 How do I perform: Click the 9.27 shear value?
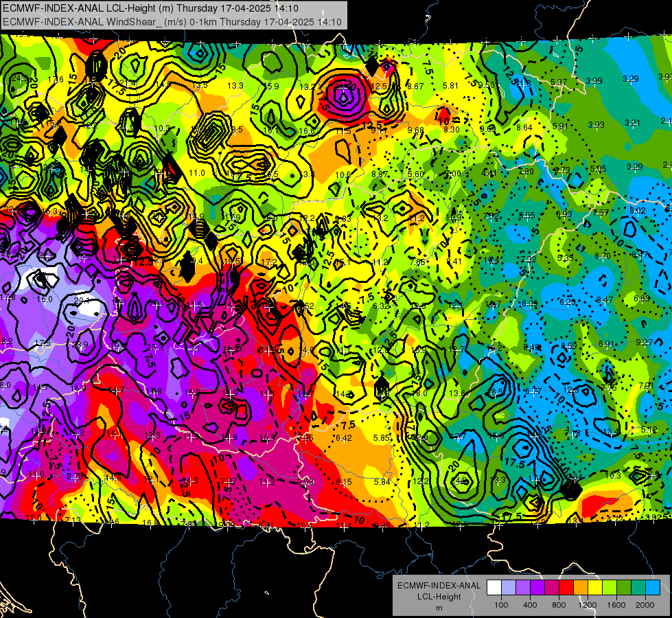[x=645, y=342]
